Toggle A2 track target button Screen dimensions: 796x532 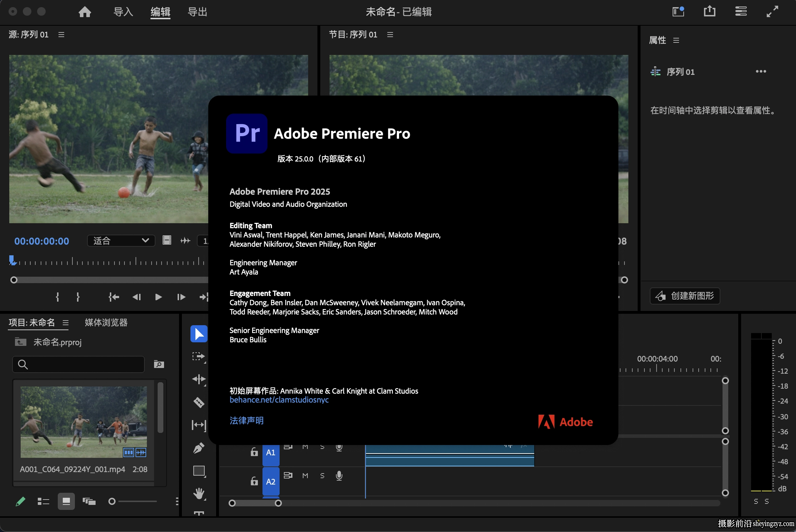point(271,482)
